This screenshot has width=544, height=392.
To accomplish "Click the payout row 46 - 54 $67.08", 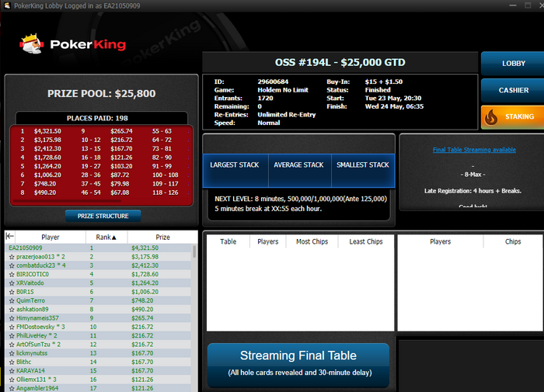I will 105,193.
